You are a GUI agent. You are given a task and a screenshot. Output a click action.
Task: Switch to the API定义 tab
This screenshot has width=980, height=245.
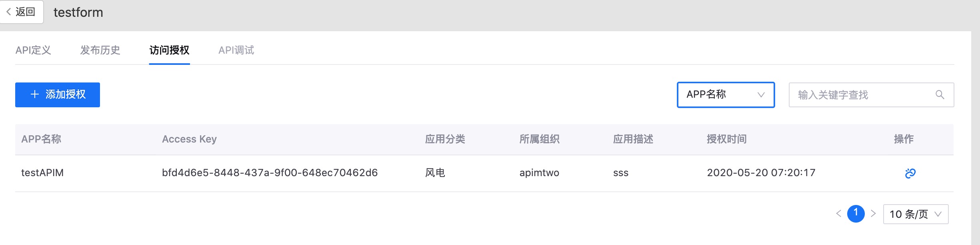[34, 50]
